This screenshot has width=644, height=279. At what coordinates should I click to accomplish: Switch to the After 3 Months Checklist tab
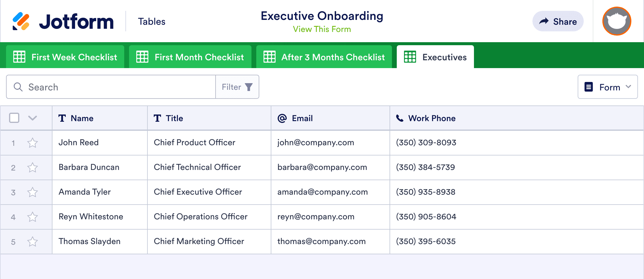[324, 57]
